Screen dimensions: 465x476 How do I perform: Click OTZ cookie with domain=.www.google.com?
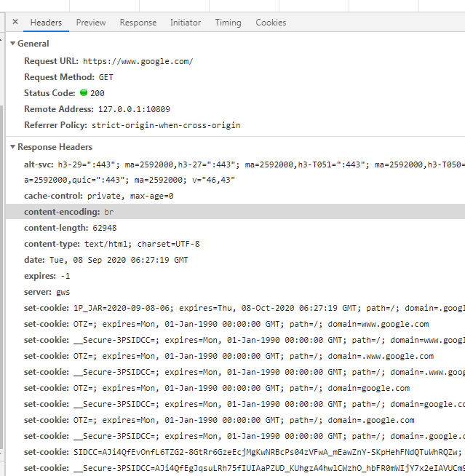click(228, 356)
